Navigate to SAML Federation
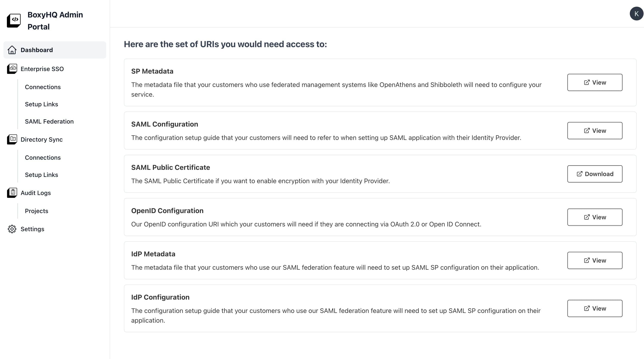 point(49,121)
